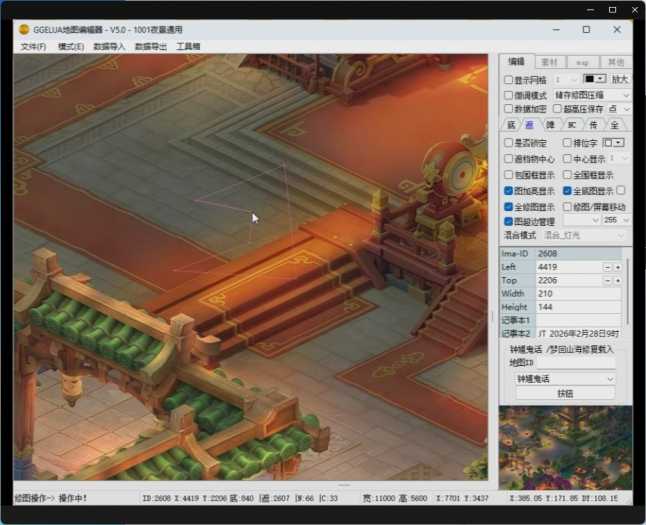The image size is (646, 525).
Task: Switch to the 编辑 tab
Action: (516, 61)
